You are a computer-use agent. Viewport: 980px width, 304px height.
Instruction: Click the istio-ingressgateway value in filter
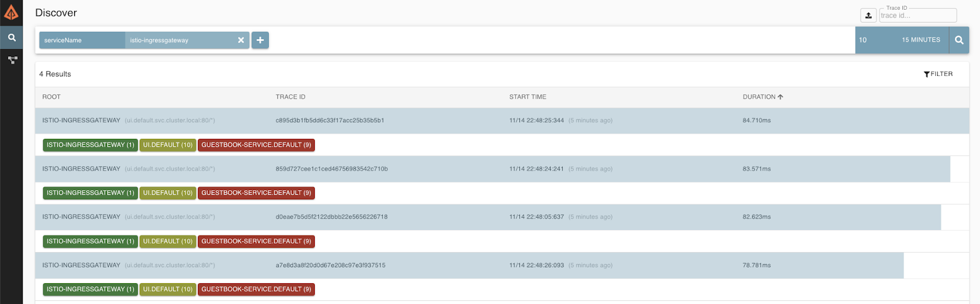point(159,40)
